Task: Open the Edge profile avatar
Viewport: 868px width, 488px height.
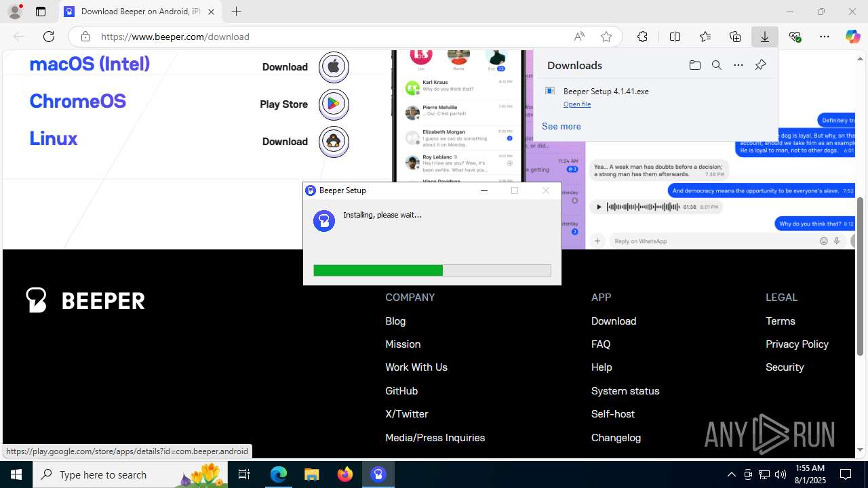Action: click(14, 12)
